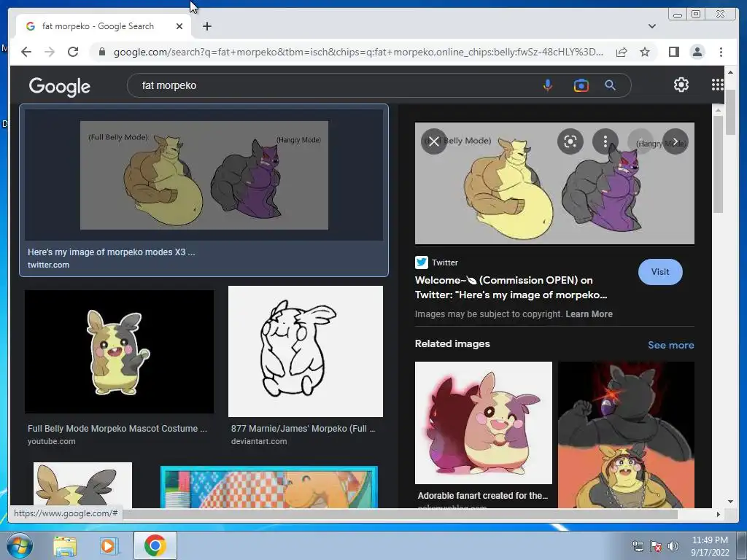Open Google quick settings gear

(681, 85)
